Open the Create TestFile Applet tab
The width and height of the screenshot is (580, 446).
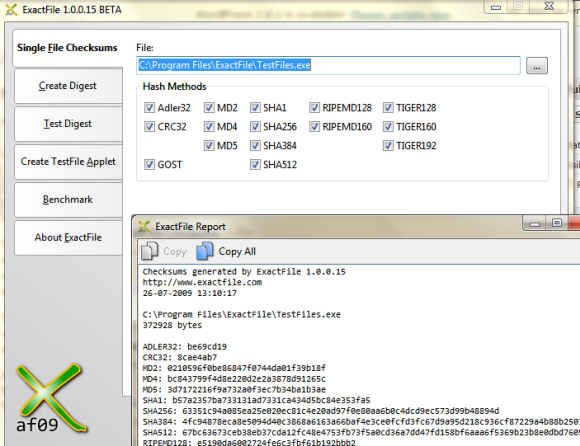[x=68, y=162]
